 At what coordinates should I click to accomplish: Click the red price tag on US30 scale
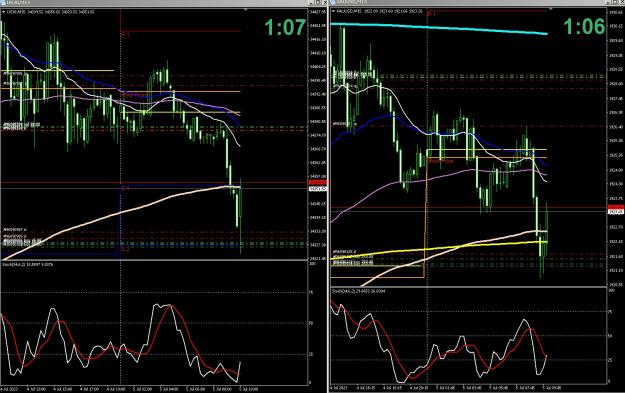pyautogui.click(x=318, y=183)
